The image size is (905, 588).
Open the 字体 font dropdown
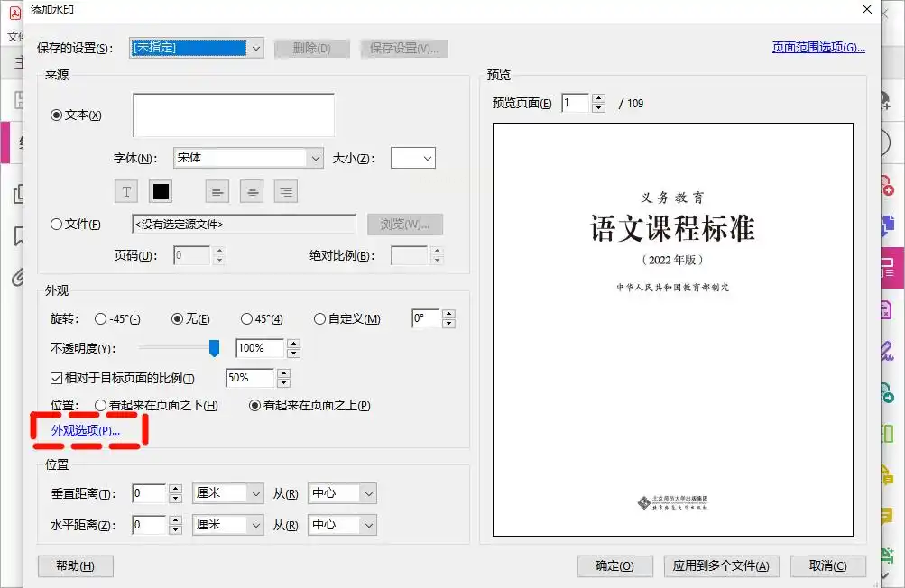248,158
